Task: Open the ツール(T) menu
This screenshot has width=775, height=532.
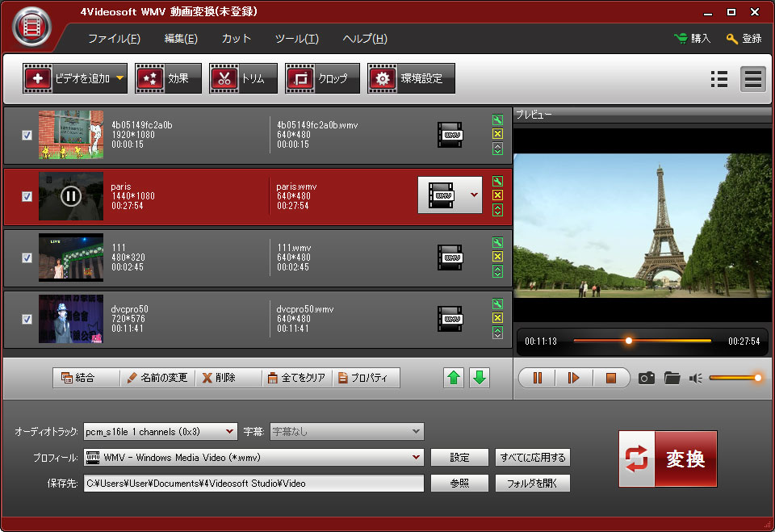Action: (x=296, y=39)
